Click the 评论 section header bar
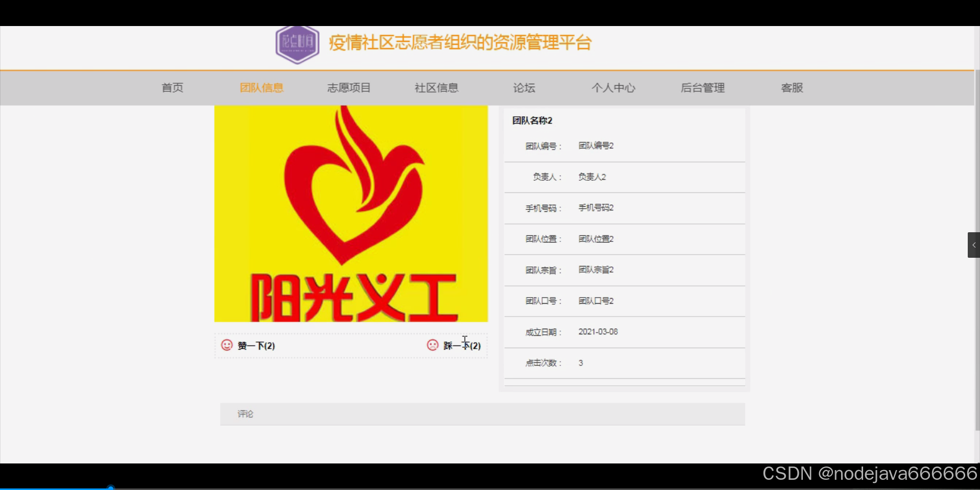Image resolution: width=980 pixels, height=490 pixels. tap(482, 414)
